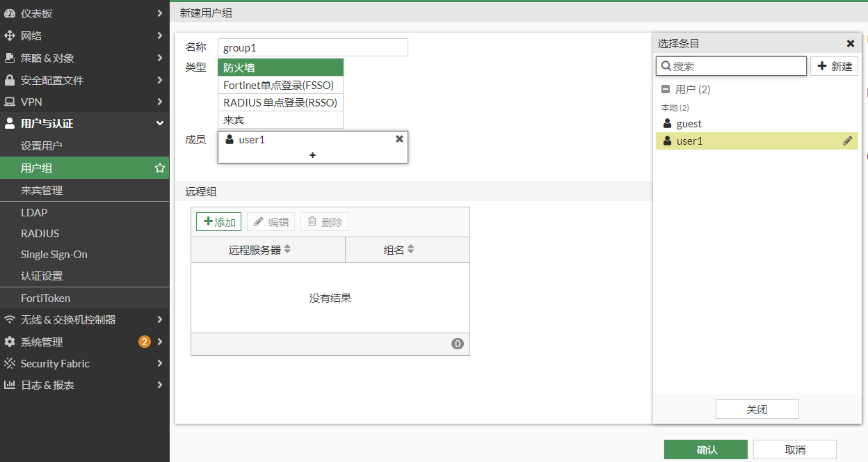The width and height of the screenshot is (868, 462).
Task: Open 认证设置 menu item
Action: click(x=85, y=276)
